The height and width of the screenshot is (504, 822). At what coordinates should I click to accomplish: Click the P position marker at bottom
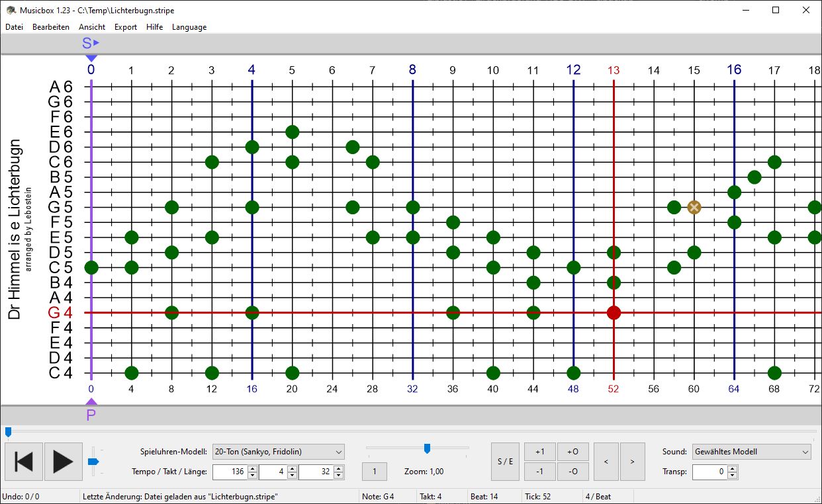pyautogui.click(x=91, y=414)
